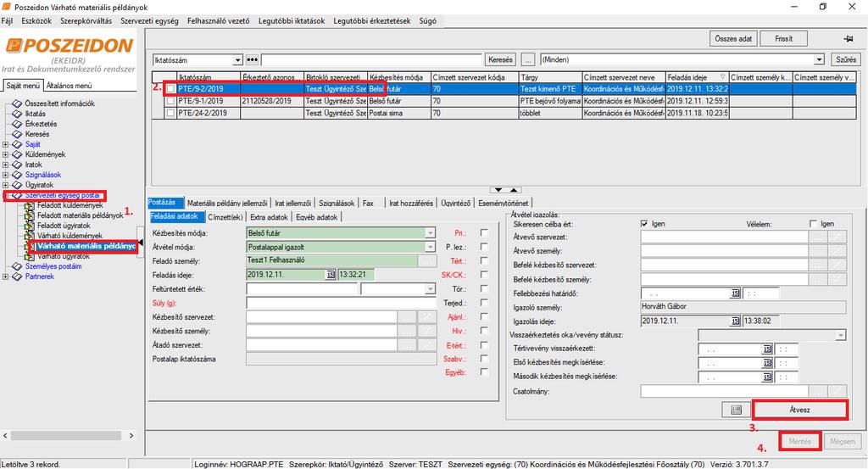The height and width of the screenshot is (469, 868).
Task: Check the row checkbox for PTE/9-2/2019
Action: (x=170, y=88)
